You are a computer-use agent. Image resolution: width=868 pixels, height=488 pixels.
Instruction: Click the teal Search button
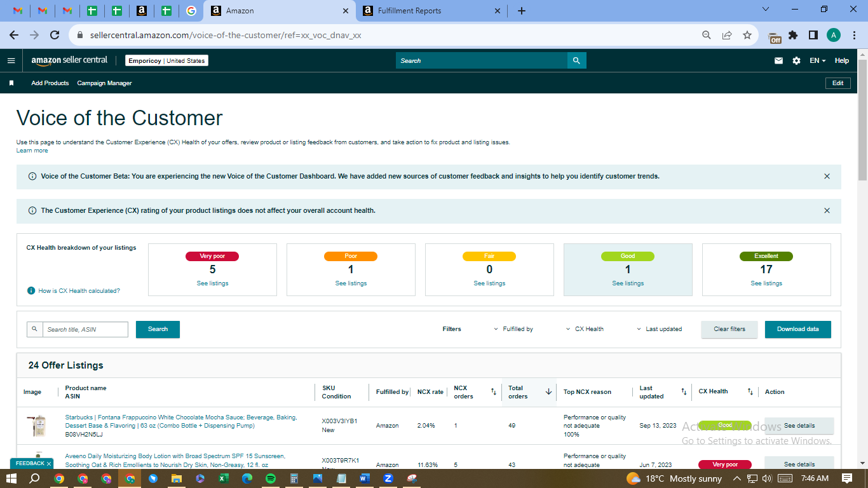158,329
